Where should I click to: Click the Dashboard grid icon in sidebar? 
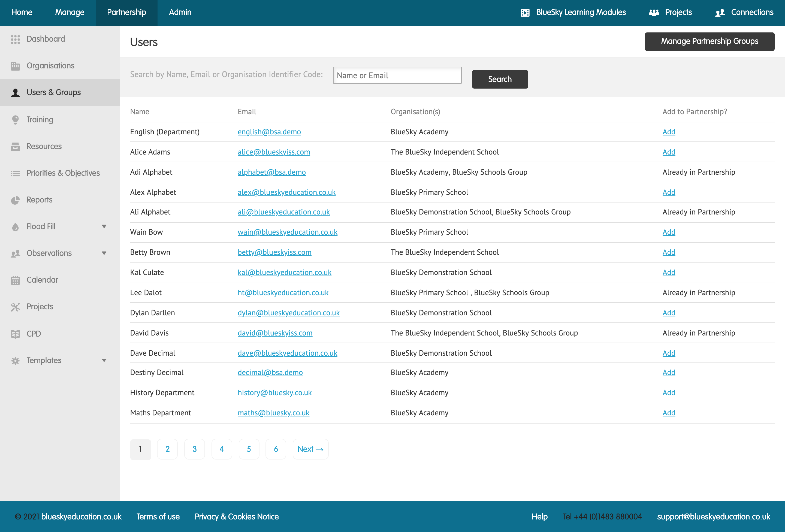coord(15,39)
